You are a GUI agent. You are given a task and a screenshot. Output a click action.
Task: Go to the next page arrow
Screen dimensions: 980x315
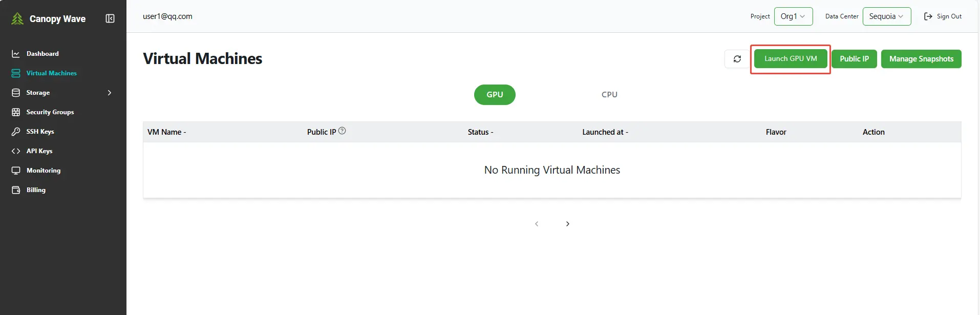click(x=567, y=224)
